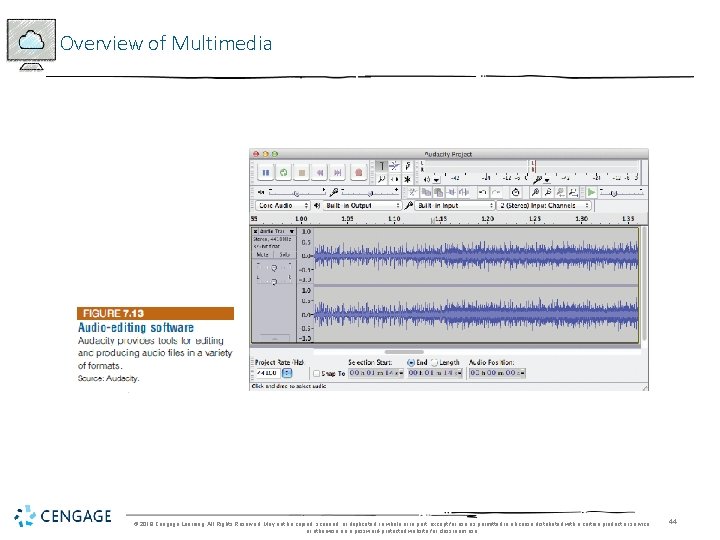The width and height of the screenshot is (720, 540).
Task: Click the Cut scissors icon
Action: (413, 192)
